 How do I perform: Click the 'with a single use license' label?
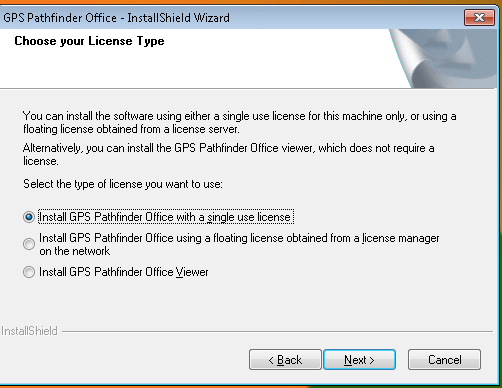point(166,217)
